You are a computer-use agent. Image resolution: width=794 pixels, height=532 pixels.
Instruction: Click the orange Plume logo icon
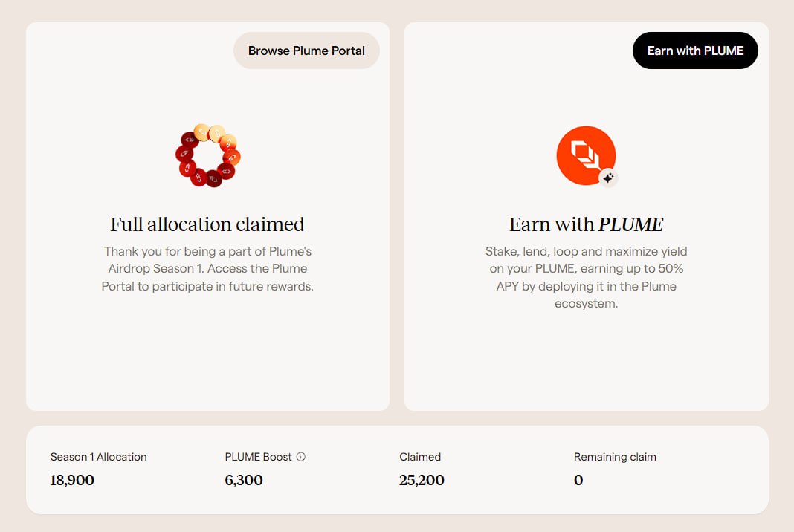tap(586, 155)
